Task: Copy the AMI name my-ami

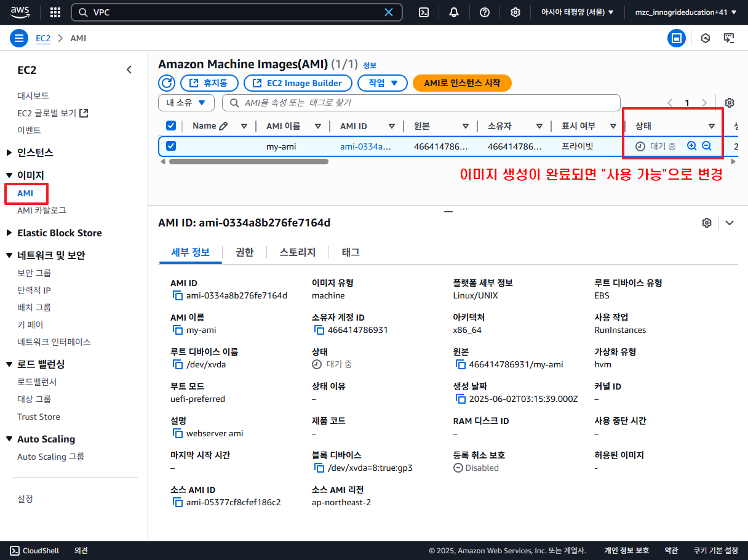Action: point(178,330)
